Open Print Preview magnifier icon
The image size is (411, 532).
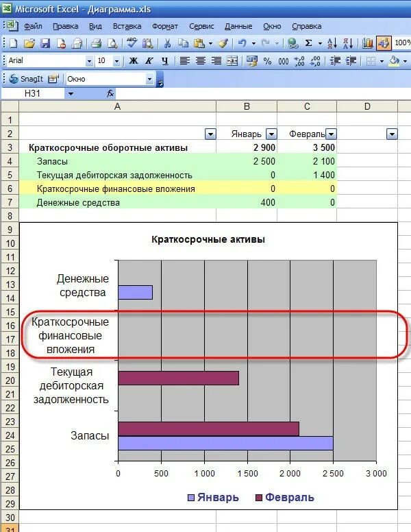[x=112, y=43]
